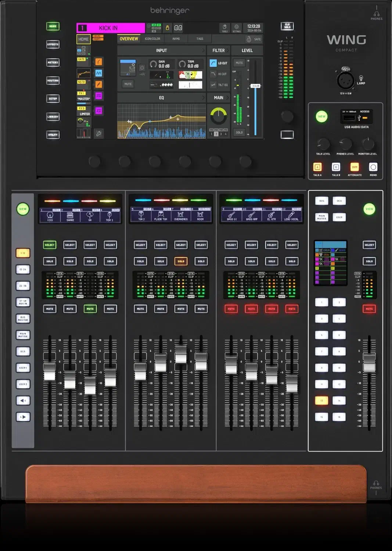Open the Tools icon on the touchscreen

224,28
